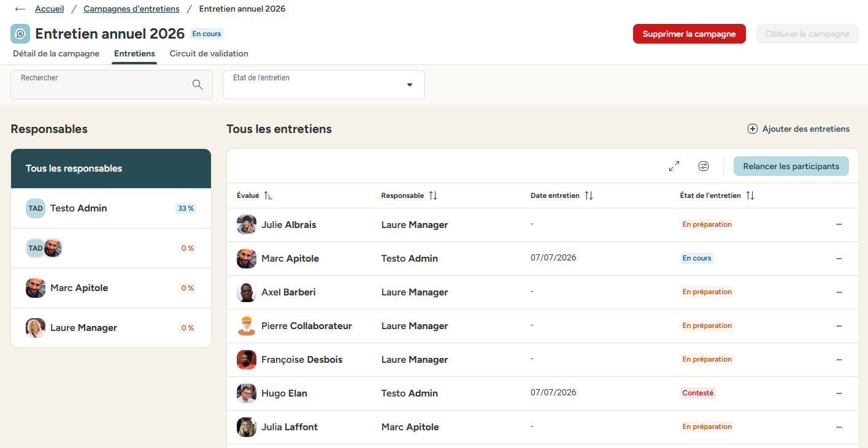Image resolution: width=868 pixels, height=448 pixels.
Task: Open the actions menu for Marc Apitole's row
Action: coord(839,259)
